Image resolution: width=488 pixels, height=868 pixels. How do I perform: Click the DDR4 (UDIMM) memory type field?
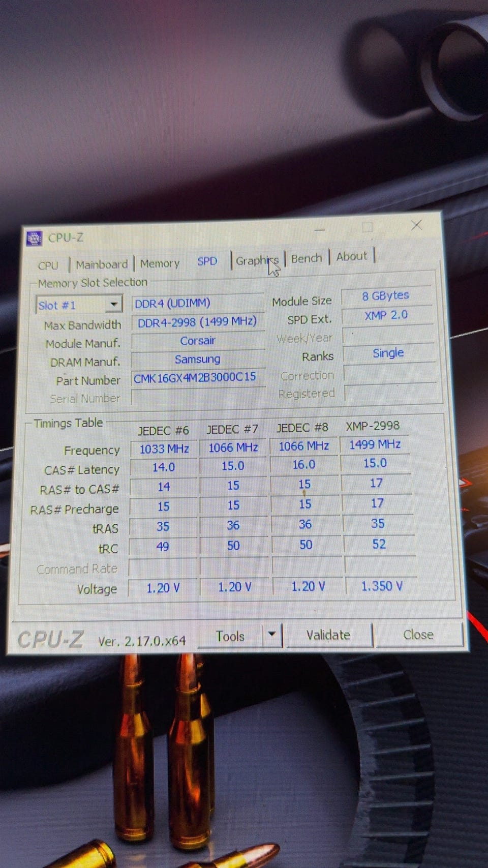pyautogui.click(x=198, y=303)
